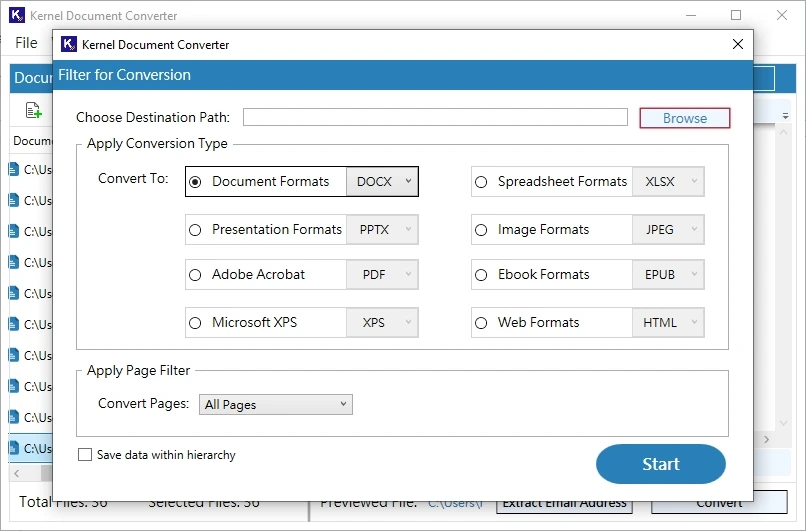This screenshot has height=531, width=806.
Task: Click the scroll up arrow in main window
Action: 783,133
